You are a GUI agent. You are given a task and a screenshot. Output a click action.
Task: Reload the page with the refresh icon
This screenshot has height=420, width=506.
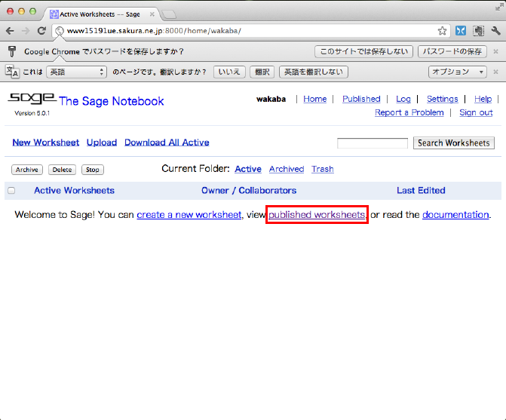(x=42, y=31)
